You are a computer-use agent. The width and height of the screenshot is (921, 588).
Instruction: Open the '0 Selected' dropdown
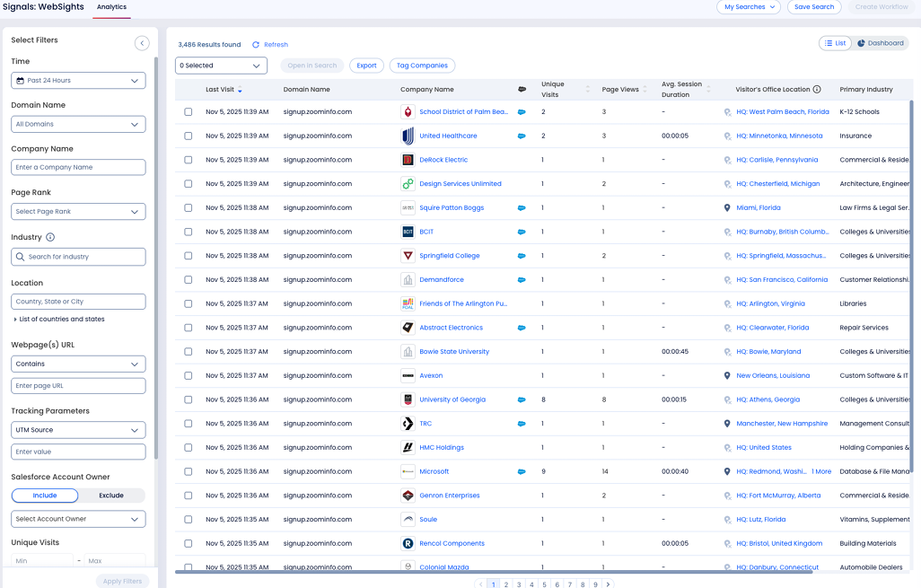221,66
